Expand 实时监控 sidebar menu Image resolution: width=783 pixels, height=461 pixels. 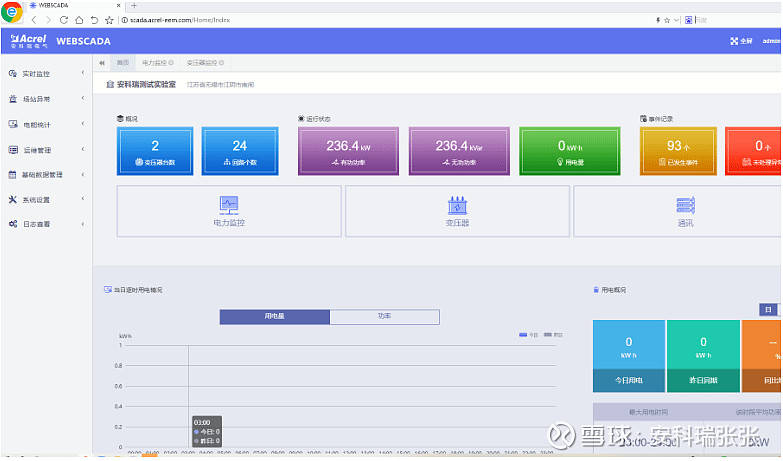[x=43, y=74]
